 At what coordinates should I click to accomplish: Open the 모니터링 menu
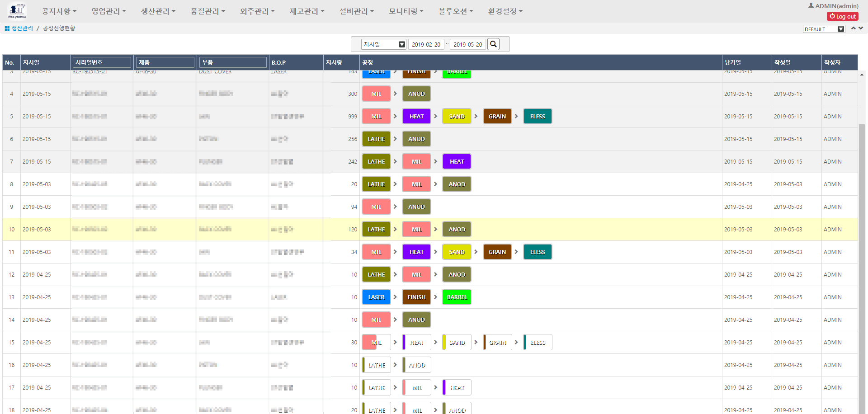click(406, 11)
